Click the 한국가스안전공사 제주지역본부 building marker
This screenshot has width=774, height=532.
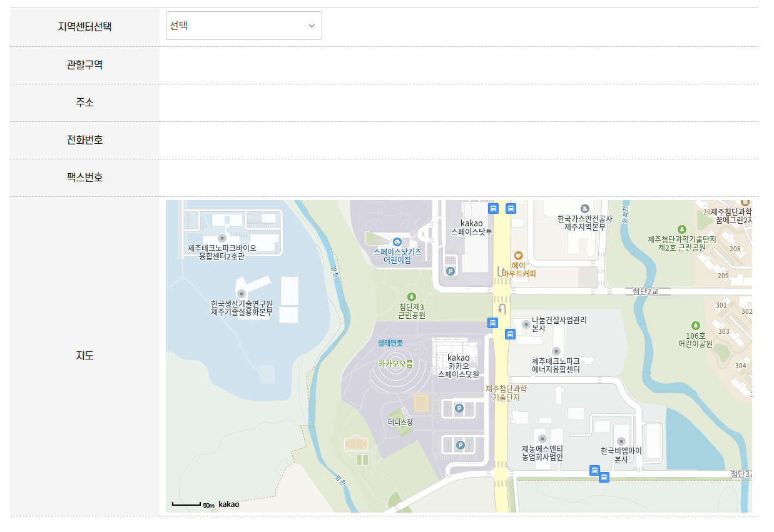(x=584, y=208)
